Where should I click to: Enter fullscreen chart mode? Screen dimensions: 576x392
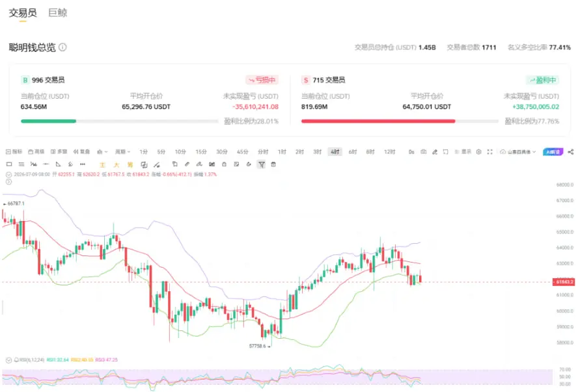489,151
